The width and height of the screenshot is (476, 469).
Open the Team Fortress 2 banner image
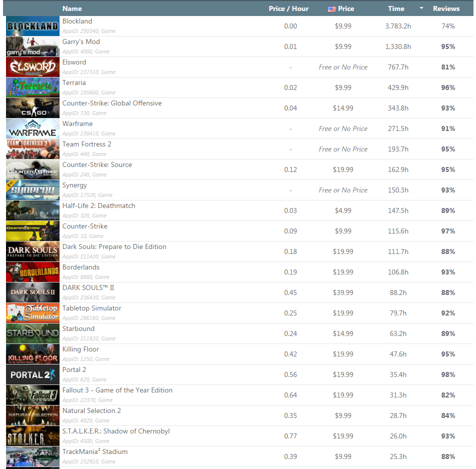click(x=33, y=149)
